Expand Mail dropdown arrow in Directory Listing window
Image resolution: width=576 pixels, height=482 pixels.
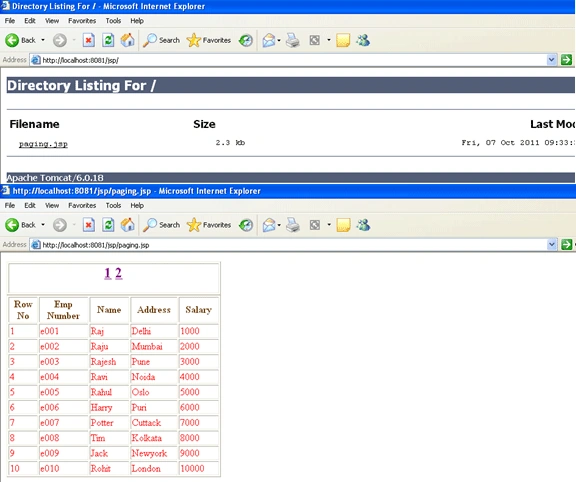(x=279, y=40)
